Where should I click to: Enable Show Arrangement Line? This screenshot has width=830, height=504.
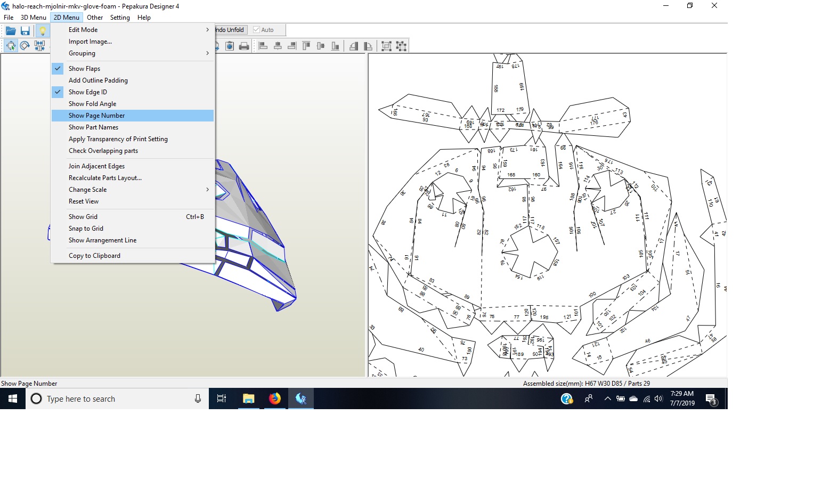click(x=133, y=240)
